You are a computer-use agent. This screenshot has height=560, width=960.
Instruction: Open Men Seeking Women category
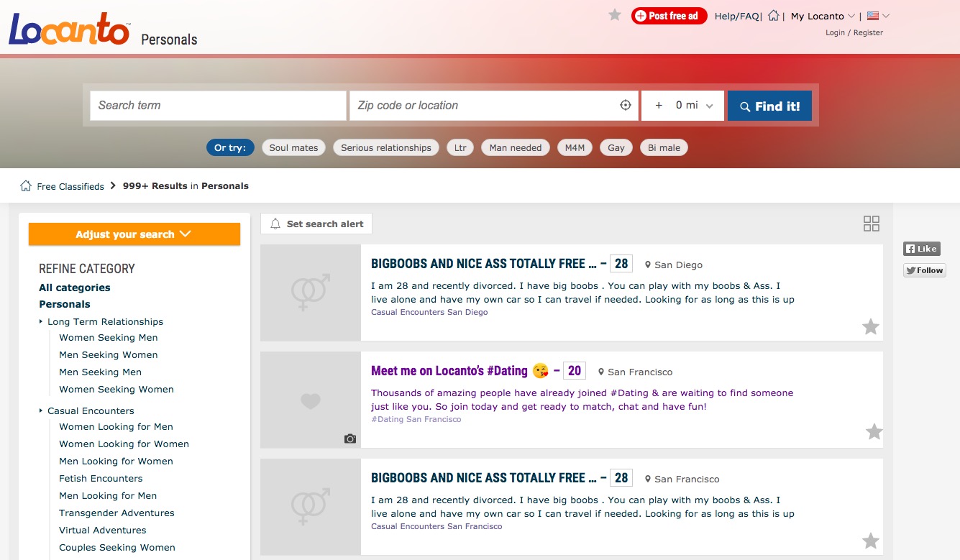[x=109, y=354]
